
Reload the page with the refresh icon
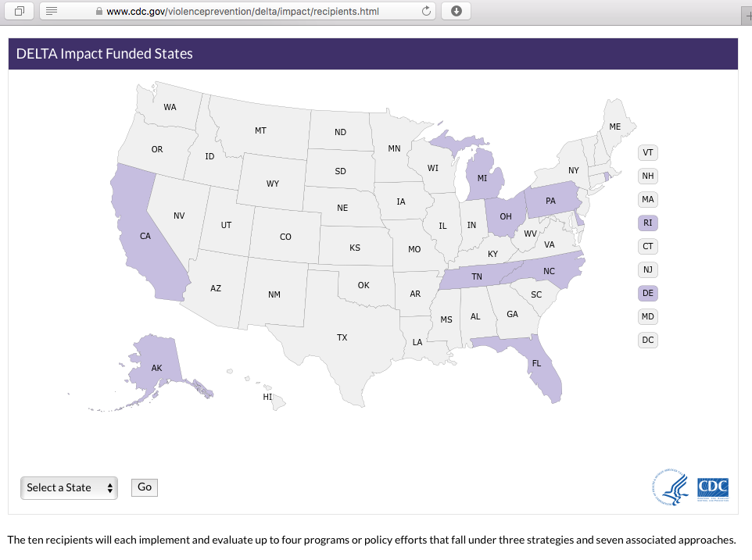tap(426, 11)
